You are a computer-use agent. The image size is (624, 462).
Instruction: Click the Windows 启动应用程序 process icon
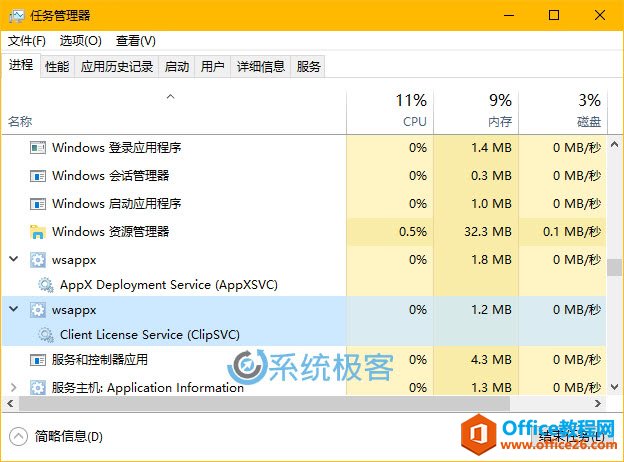point(38,204)
